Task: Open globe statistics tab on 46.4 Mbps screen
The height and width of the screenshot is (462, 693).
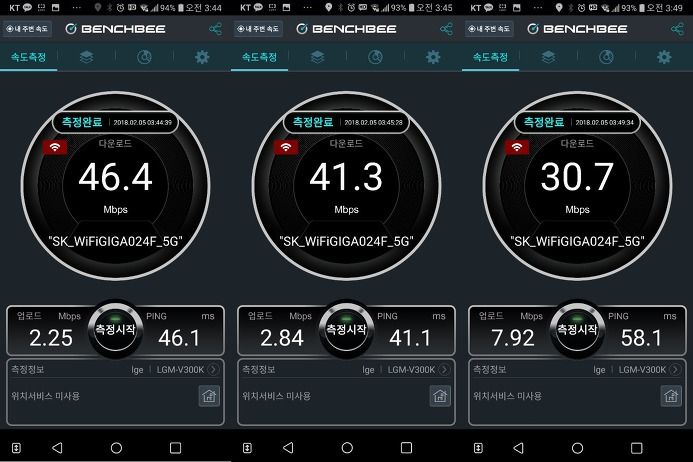Action: 144,57
